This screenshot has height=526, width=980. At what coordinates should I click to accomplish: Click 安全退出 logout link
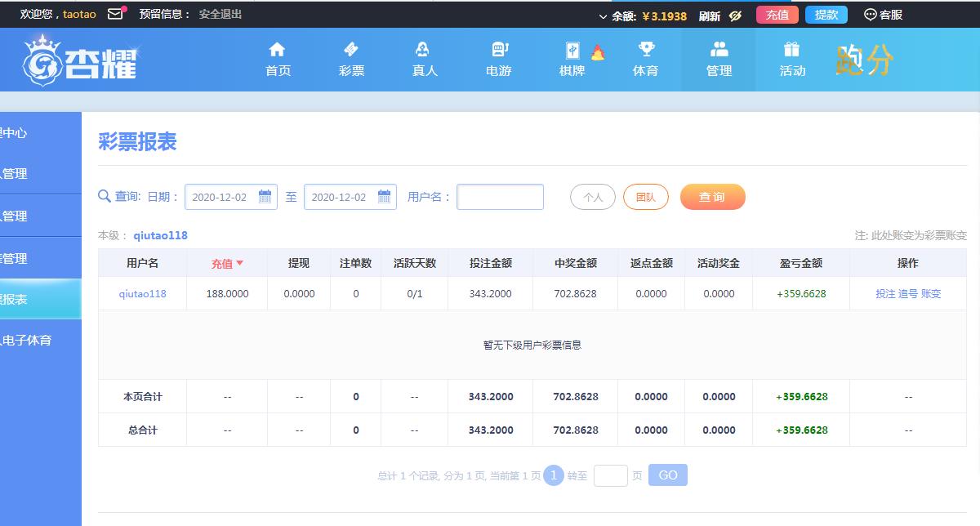[x=220, y=14]
